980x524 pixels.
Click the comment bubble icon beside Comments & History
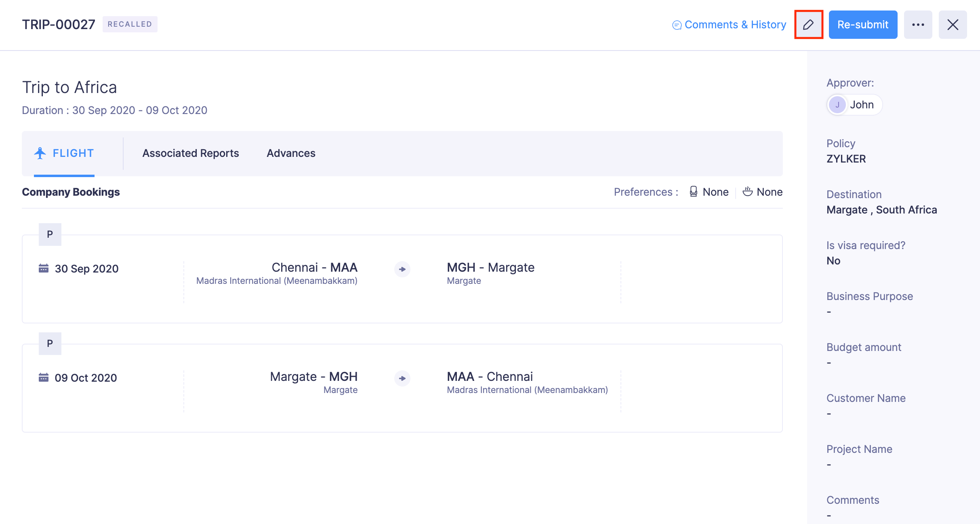(677, 25)
